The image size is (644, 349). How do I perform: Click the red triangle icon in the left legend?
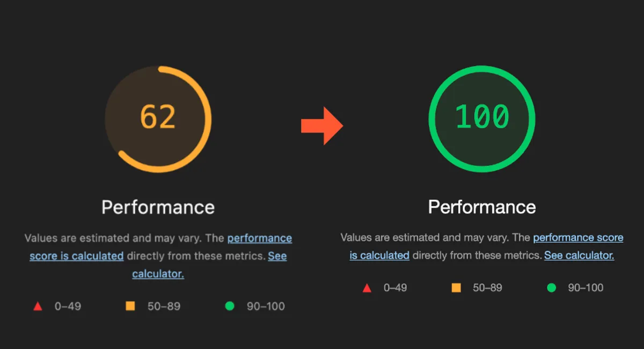pos(38,307)
